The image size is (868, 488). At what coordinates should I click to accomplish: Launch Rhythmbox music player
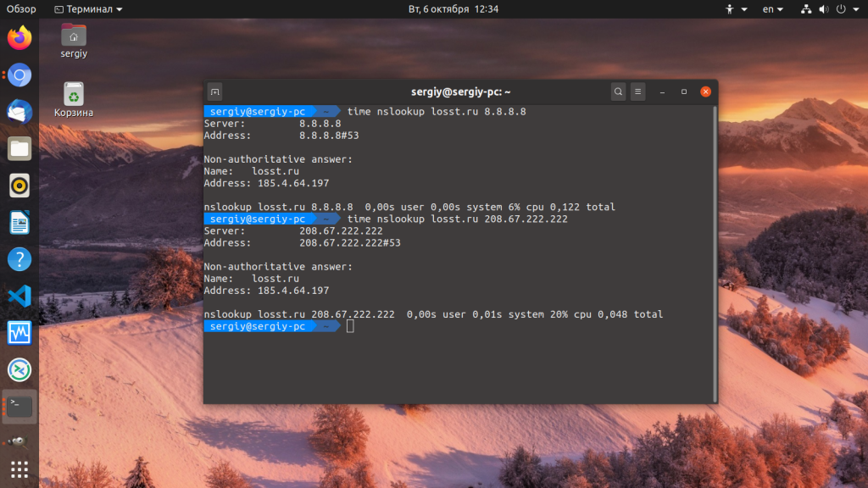pyautogui.click(x=19, y=186)
